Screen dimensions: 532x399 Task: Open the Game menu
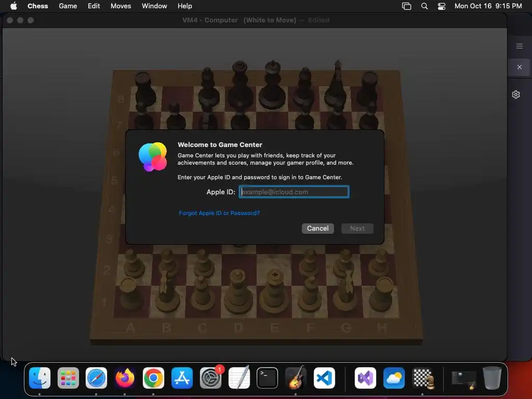click(68, 6)
